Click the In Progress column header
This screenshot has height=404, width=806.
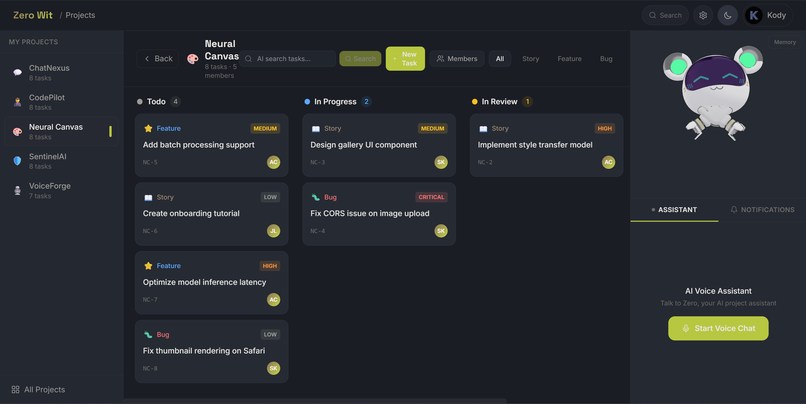point(337,102)
